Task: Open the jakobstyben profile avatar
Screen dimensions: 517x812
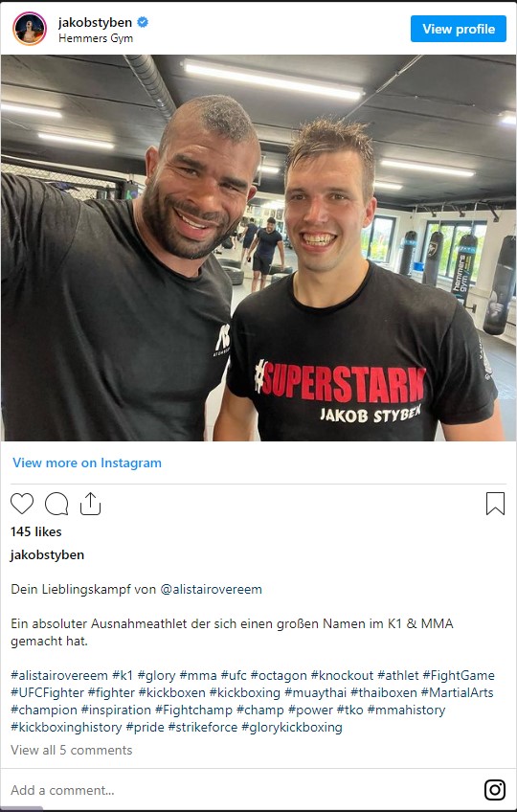Action: (30, 29)
